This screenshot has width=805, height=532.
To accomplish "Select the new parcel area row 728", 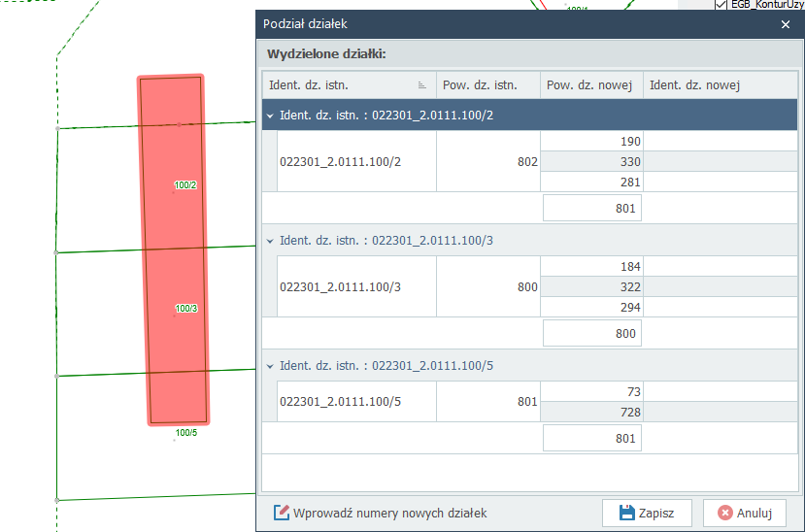I will pos(591,412).
